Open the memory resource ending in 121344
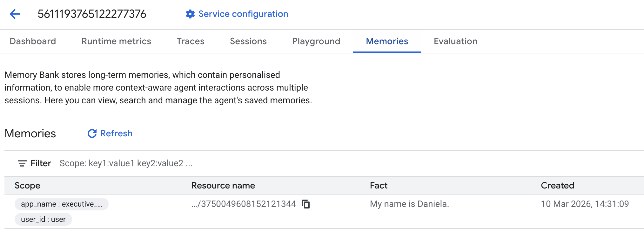Viewport: 644px width, 239px height. pos(244,204)
